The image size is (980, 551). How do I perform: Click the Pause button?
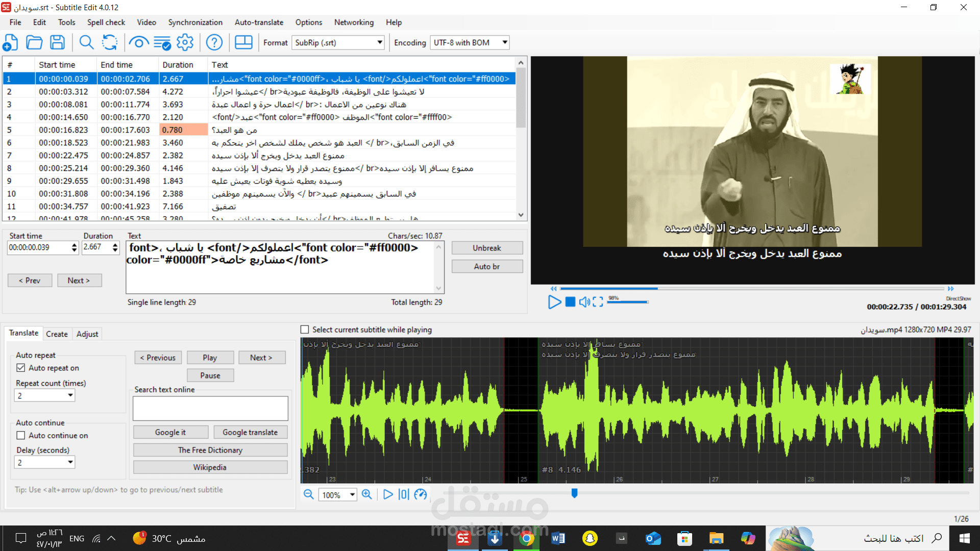(x=210, y=375)
